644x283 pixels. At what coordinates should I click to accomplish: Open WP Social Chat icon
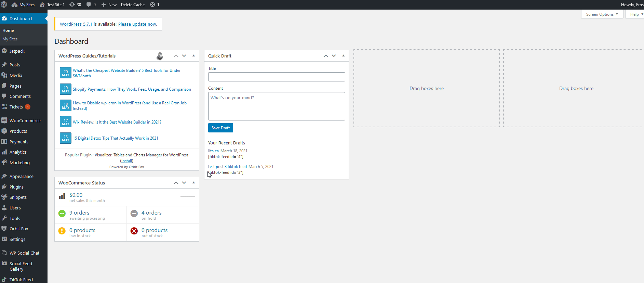pos(4,253)
